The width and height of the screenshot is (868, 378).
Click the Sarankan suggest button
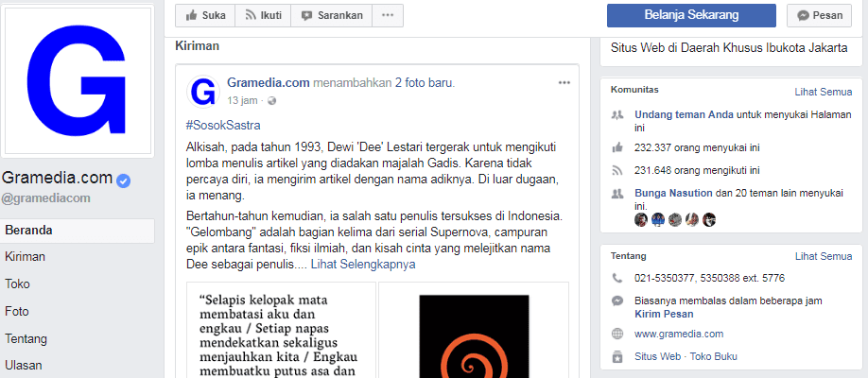332,15
